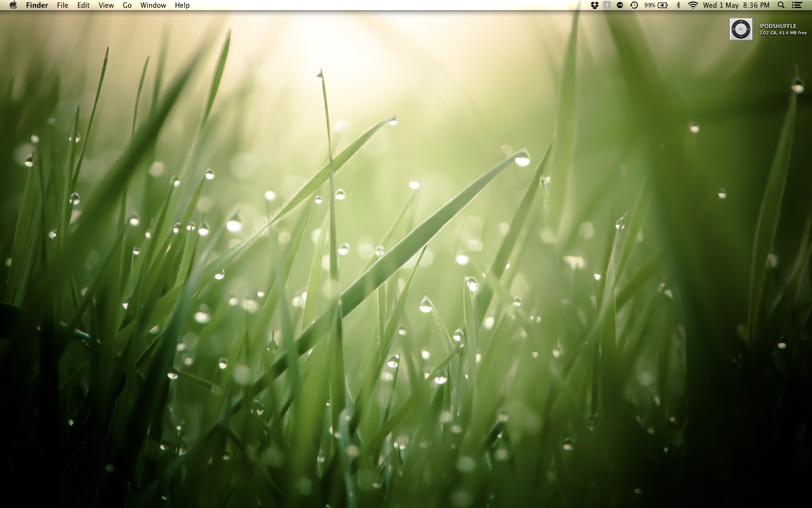Open the Window menu

153,5
